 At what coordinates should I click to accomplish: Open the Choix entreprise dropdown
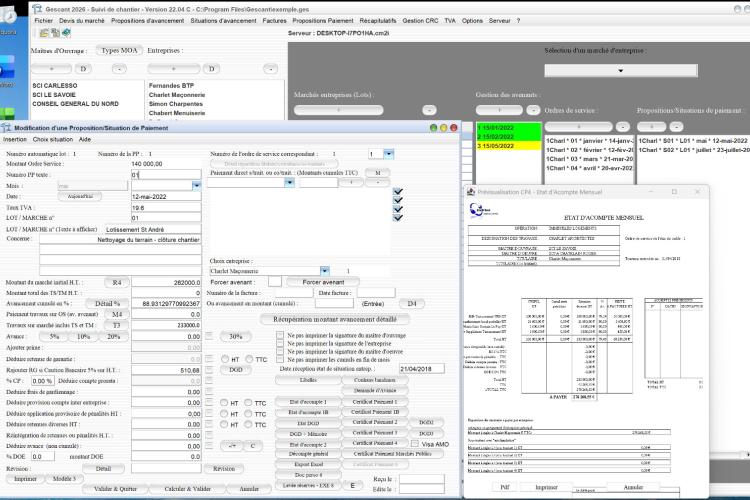coord(324,271)
